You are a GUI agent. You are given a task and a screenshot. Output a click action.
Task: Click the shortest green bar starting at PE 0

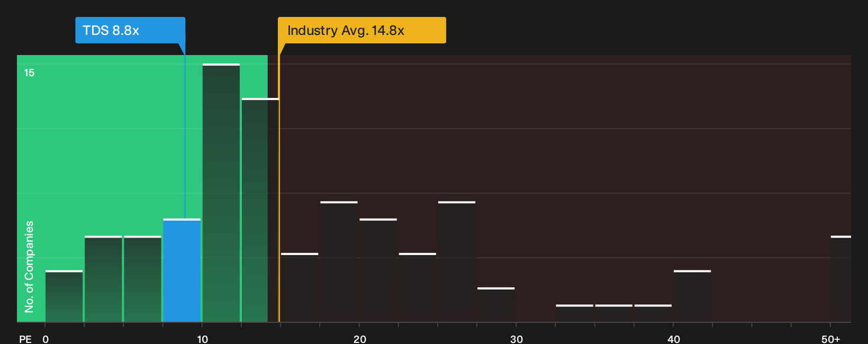tap(64, 296)
